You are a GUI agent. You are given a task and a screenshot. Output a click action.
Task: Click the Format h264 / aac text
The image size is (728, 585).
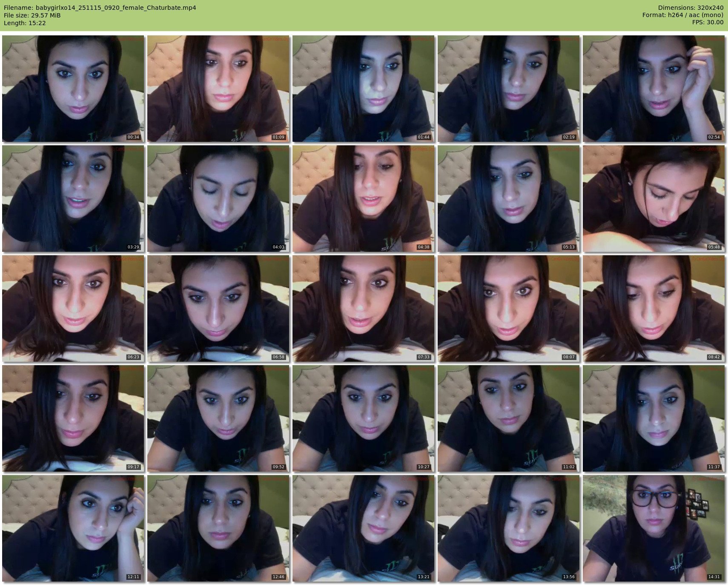[x=682, y=15]
